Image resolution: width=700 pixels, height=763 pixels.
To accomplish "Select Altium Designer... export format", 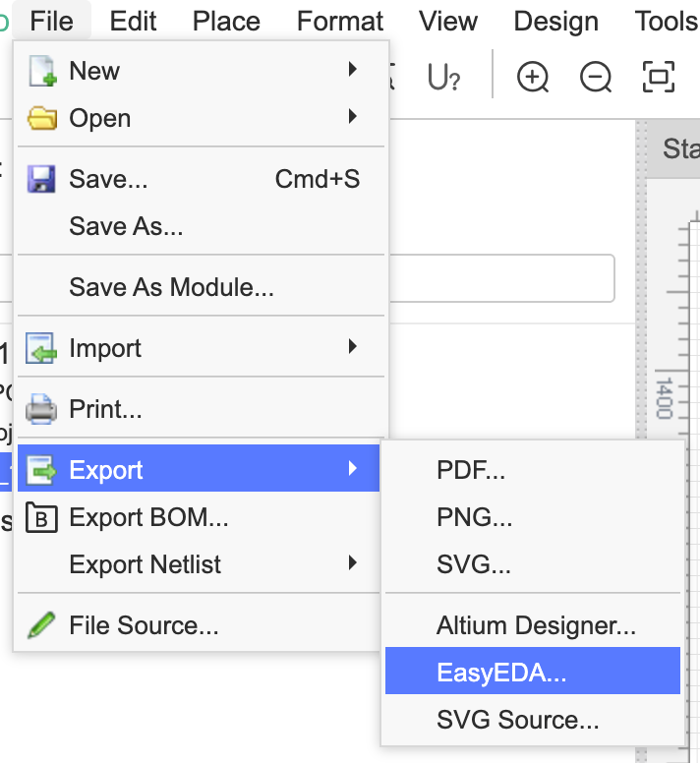I will tap(536, 625).
